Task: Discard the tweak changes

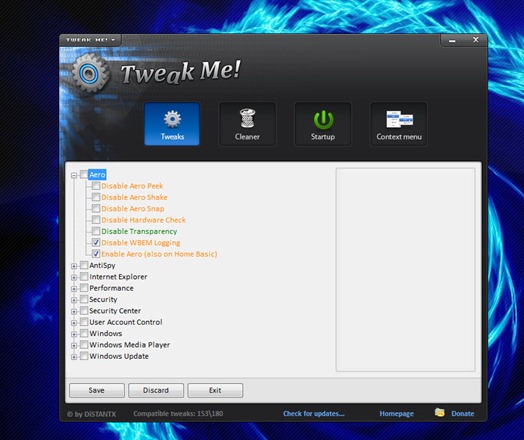Action: click(156, 390)
